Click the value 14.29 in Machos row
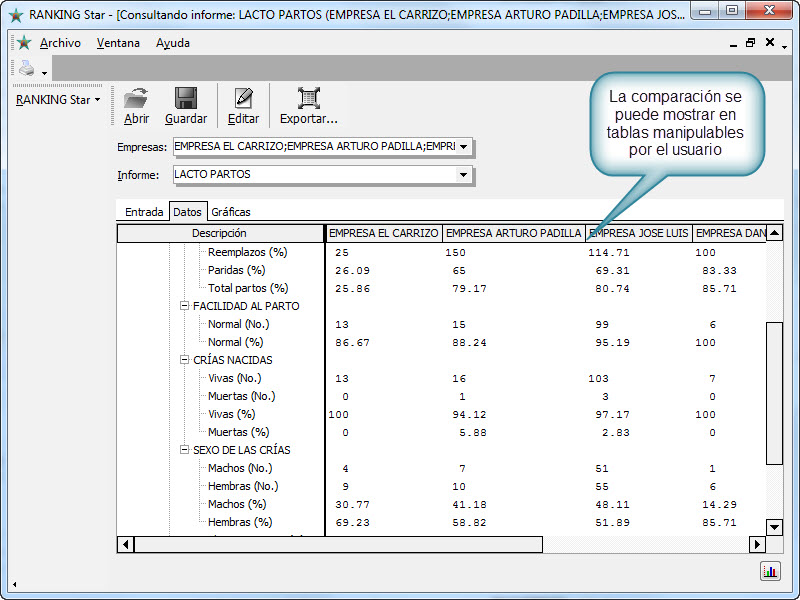 (719, 505)
